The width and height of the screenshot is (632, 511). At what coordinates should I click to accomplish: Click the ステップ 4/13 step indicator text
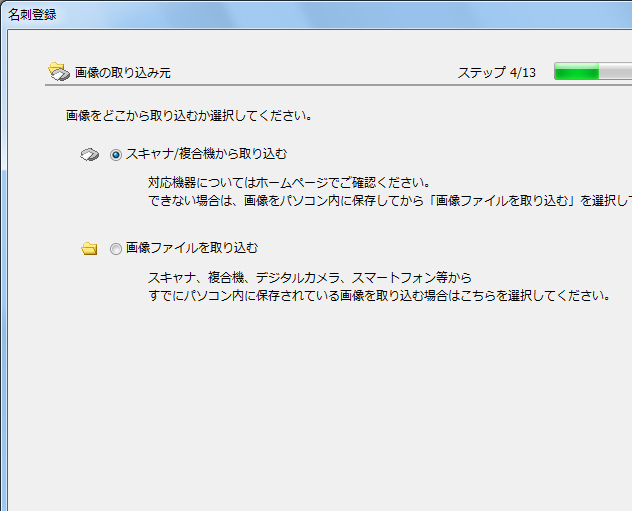click(497, 73)
